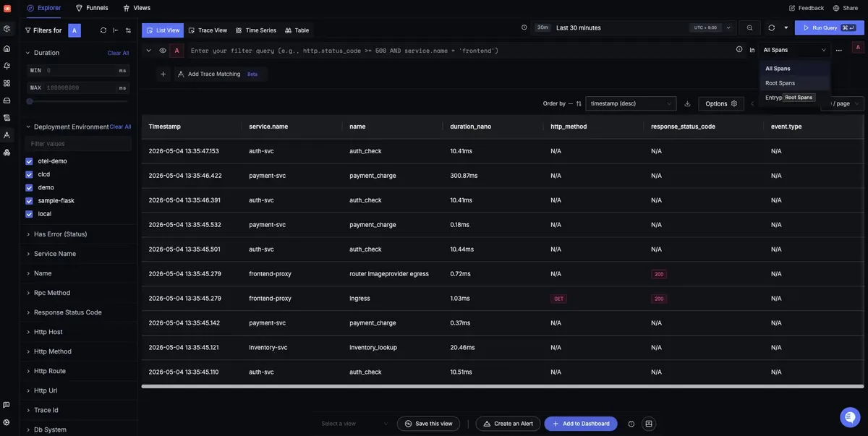The height and width of the screenshot is (436, 868).
Task: Click the horizontal table scrollbar
Action: click(x=501, y=386)
